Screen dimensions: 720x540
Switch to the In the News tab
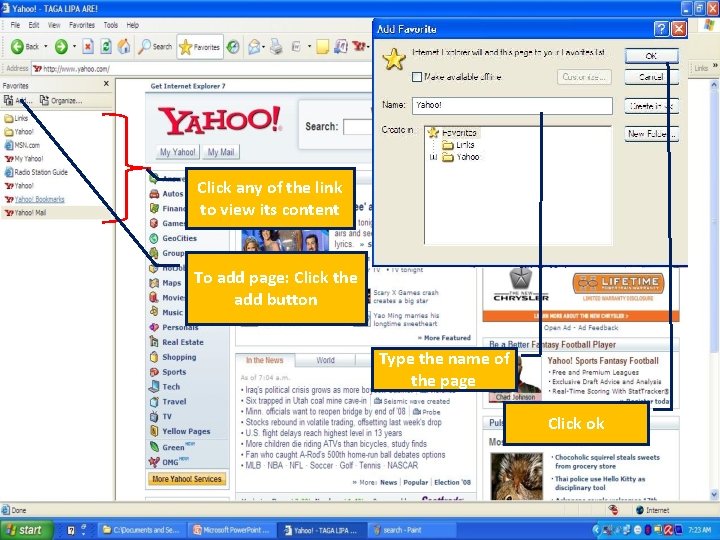264,360
